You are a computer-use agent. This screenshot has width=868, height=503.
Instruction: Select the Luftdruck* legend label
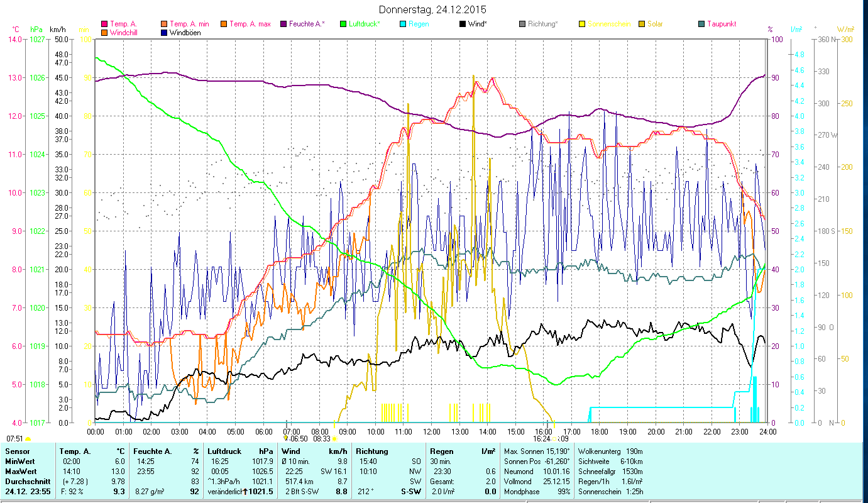coord(365,25)
